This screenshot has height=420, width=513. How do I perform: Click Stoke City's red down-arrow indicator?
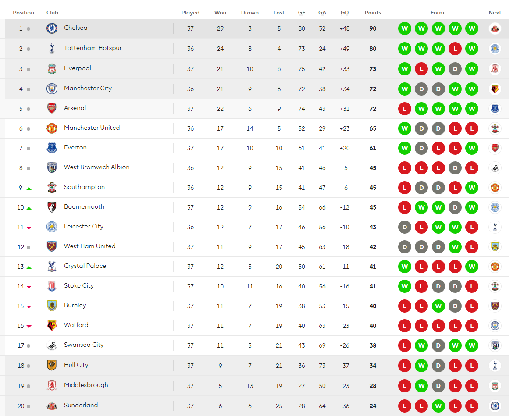coord(29,287)
